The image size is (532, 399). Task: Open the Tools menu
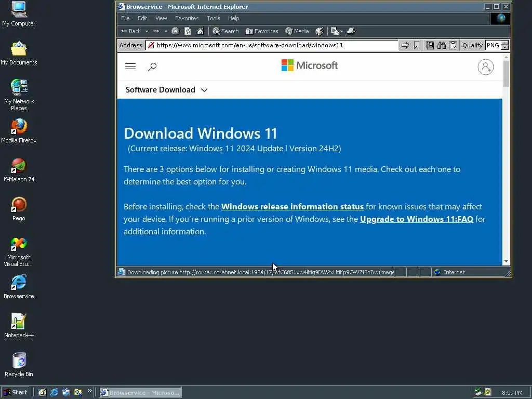214,18
